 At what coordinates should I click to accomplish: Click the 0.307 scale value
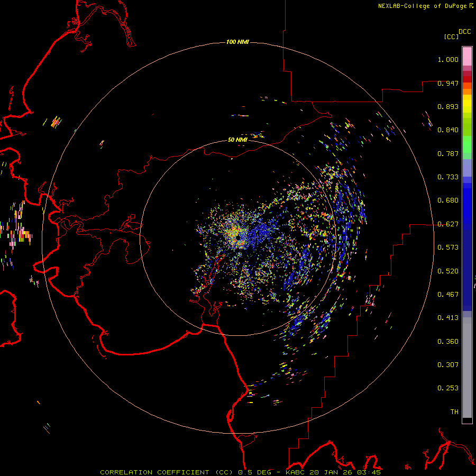pos(448,365)
